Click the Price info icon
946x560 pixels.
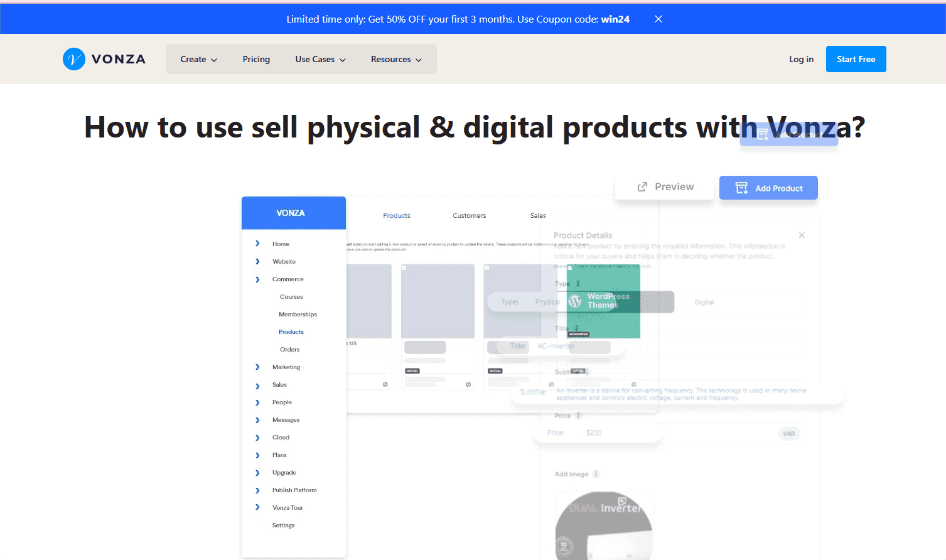click(x=579, y=416)
